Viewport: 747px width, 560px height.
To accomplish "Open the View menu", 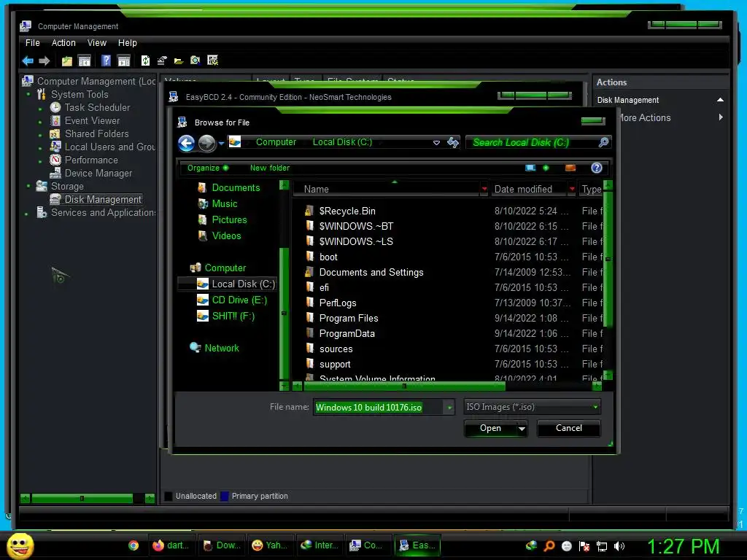I will coord(97,43).
